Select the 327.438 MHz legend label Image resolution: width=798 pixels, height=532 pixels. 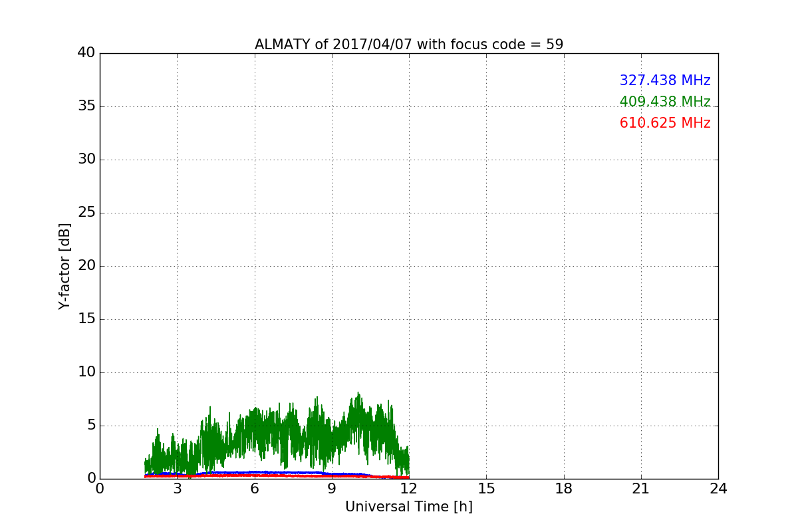665,80
